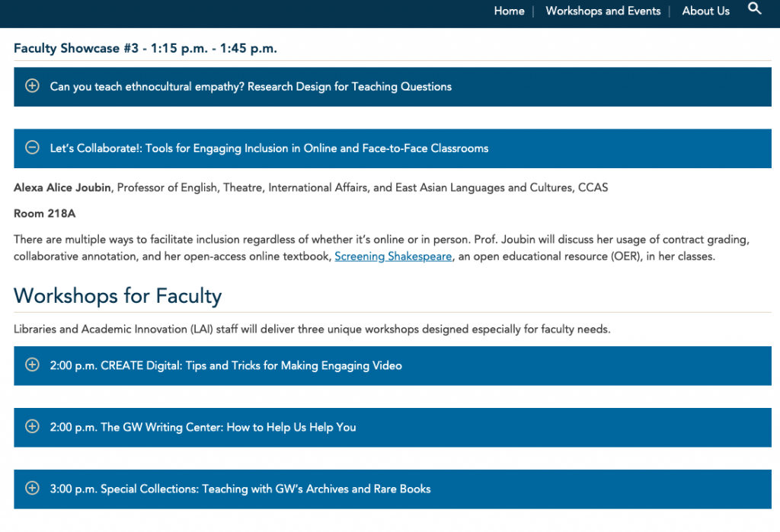This screenshot has width=780, height=532.
Task: Click the 'Workshops for Faculty' heading
Action: point(117,295)
